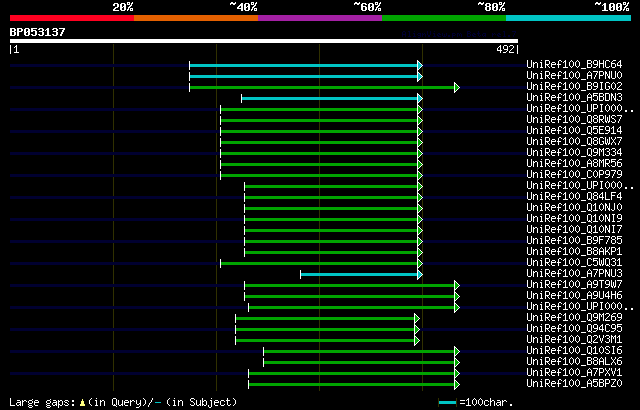Click the query end position 492

point(505,49)
